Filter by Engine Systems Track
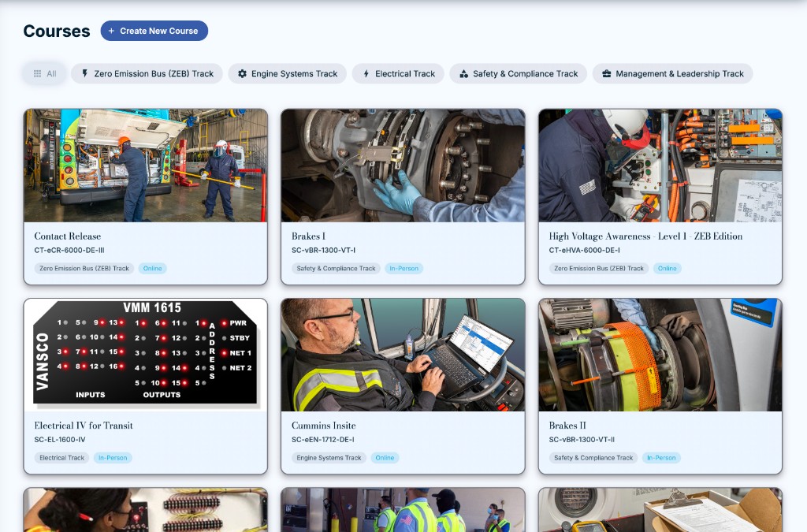807x532 pixels. click(288, 73)
